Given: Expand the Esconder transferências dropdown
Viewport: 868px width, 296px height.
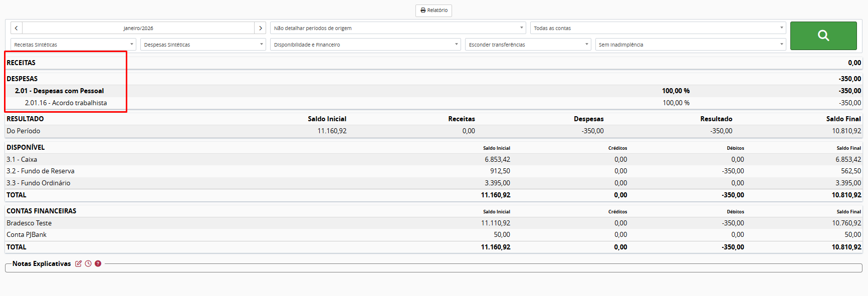Looking at the screenshot, I should click(x=528, y=45).
